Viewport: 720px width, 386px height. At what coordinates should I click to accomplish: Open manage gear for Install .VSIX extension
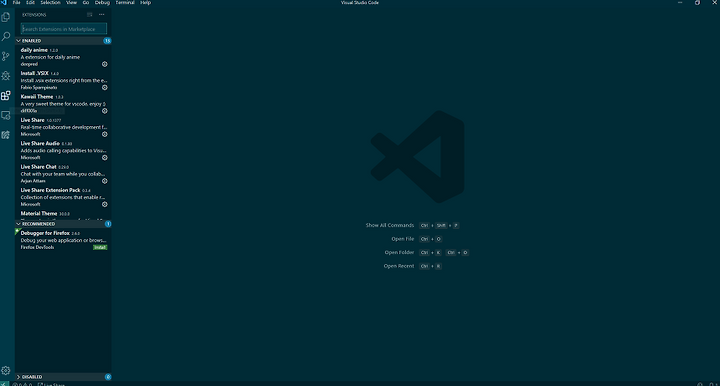[x=105, y=87]
